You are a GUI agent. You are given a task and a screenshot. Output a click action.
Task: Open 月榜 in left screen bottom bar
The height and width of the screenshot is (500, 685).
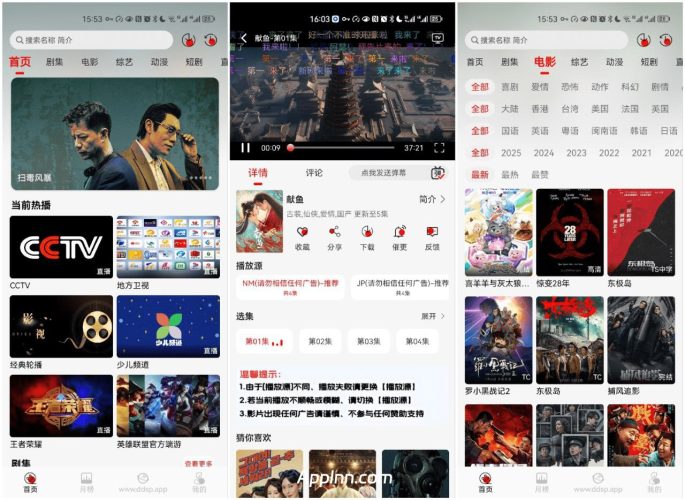pos(86,483)
